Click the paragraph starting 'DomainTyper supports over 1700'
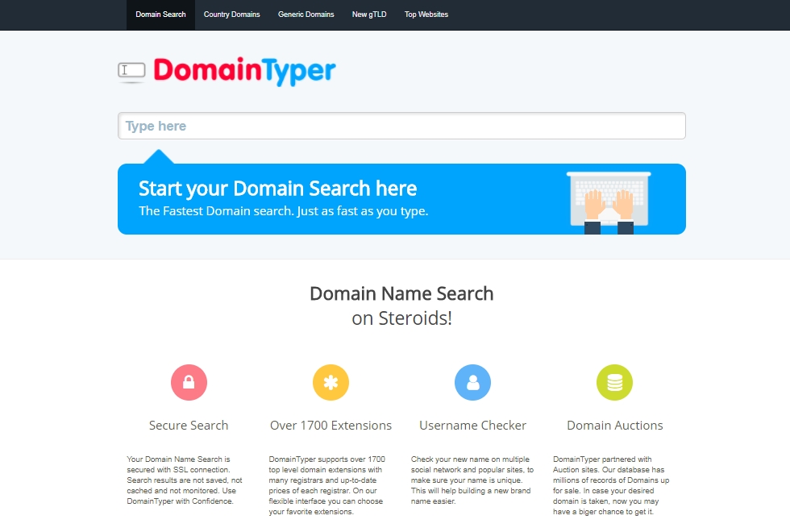This screenshot has height=532, width=790. point(327,485)
